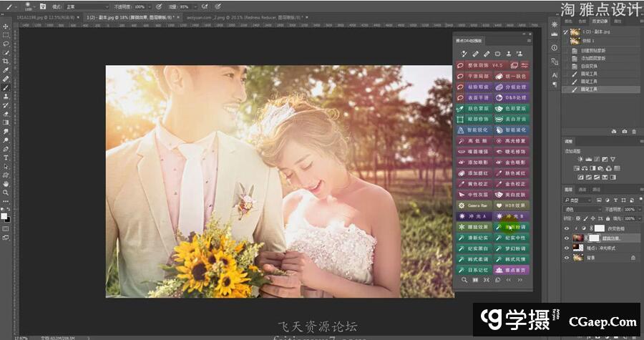Select the Zoom tool in toolbar
The image size is (644, 340).
(x=6, y=193)
